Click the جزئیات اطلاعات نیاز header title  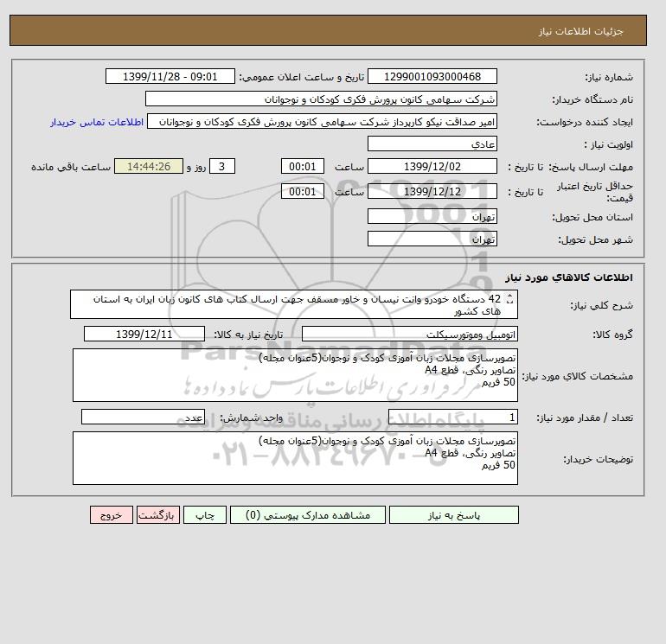(x=580, y=31)
